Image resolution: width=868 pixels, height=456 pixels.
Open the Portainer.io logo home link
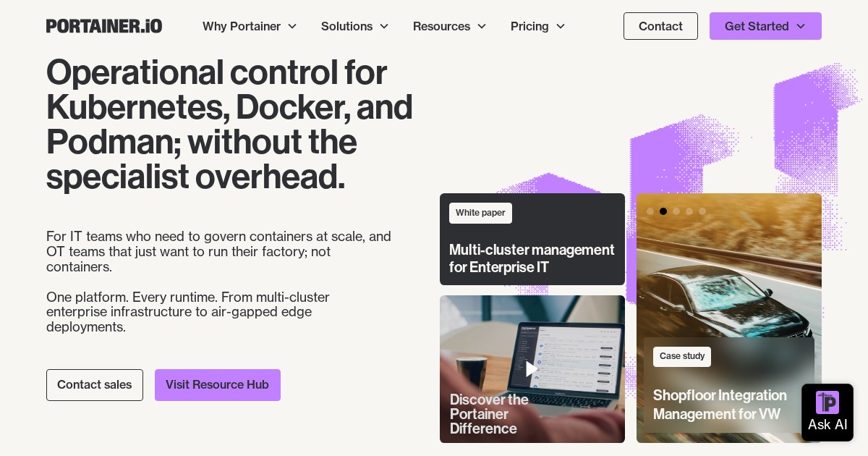pos(104,26)
